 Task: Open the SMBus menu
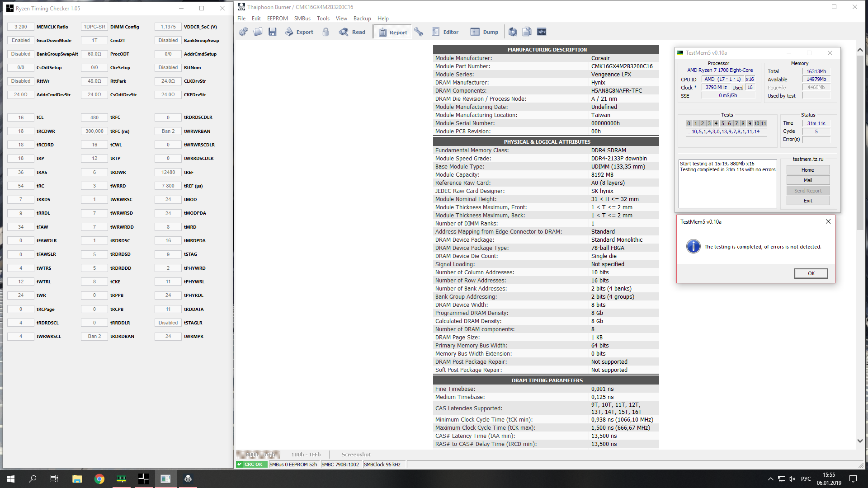coord(302,19)
